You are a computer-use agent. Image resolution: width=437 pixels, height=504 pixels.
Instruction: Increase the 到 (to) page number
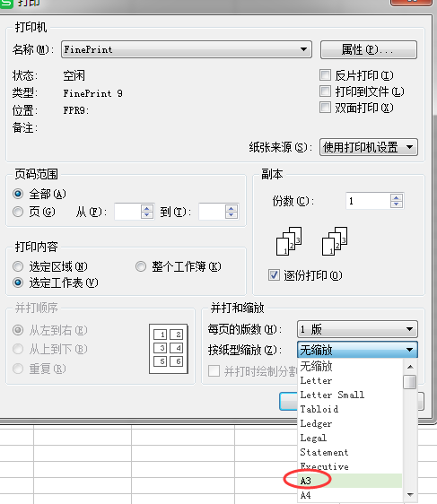point(231,208)
